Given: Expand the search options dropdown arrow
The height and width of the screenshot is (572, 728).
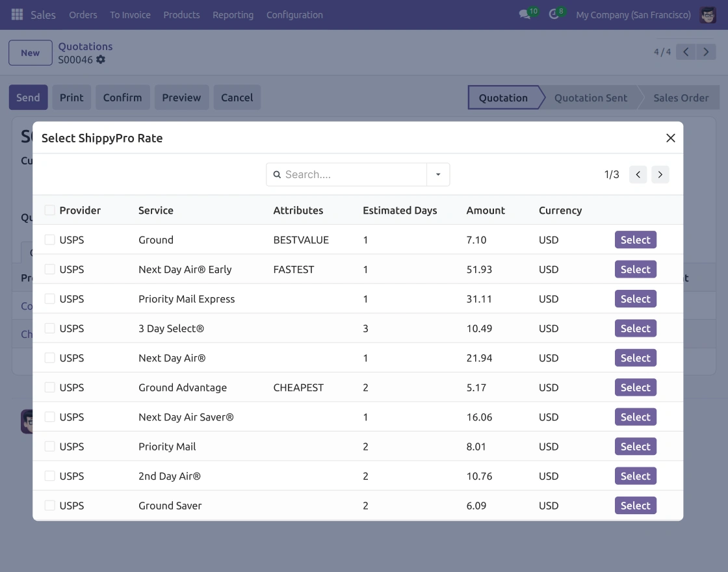Looking at the screenshot, I should 438,175.
